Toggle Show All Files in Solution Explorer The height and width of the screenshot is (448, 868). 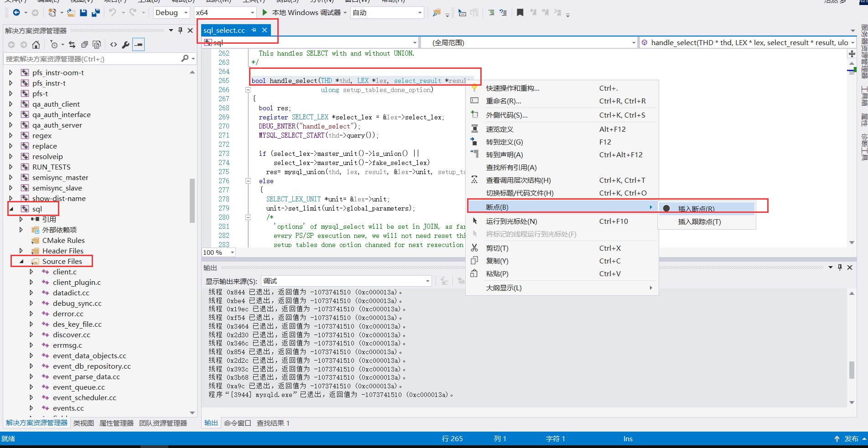pos(97,44)
